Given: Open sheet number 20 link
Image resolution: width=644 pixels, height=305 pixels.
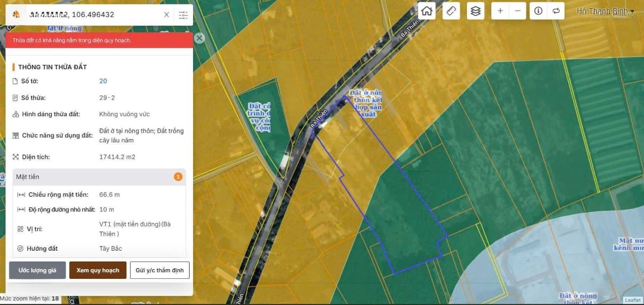Looking at the screenshot, I should click(x=103, y=81).
